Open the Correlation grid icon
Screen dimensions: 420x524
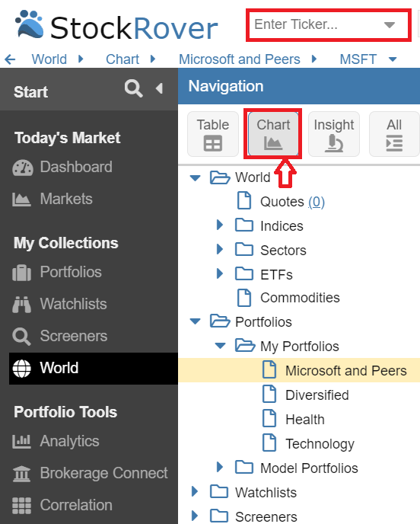[x=22, y=506]
